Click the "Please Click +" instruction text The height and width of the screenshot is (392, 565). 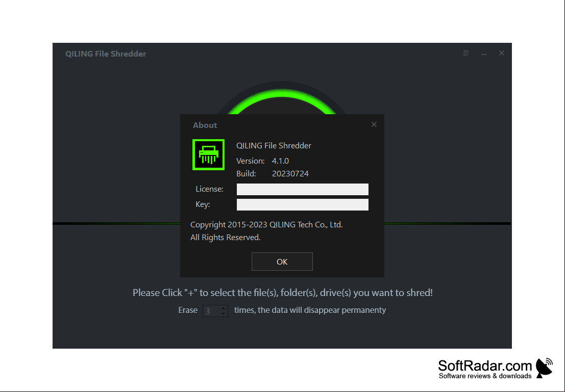pyautogui.click(x=283, y=293)
